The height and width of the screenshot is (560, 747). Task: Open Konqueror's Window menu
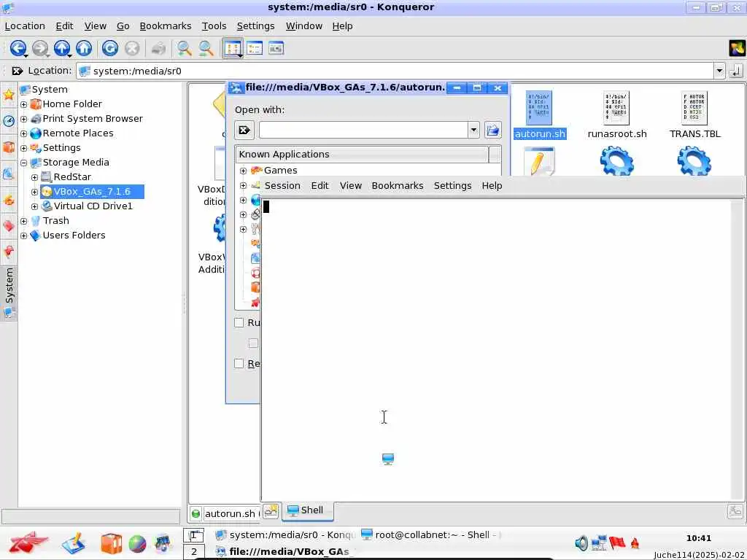click(304, 26)
